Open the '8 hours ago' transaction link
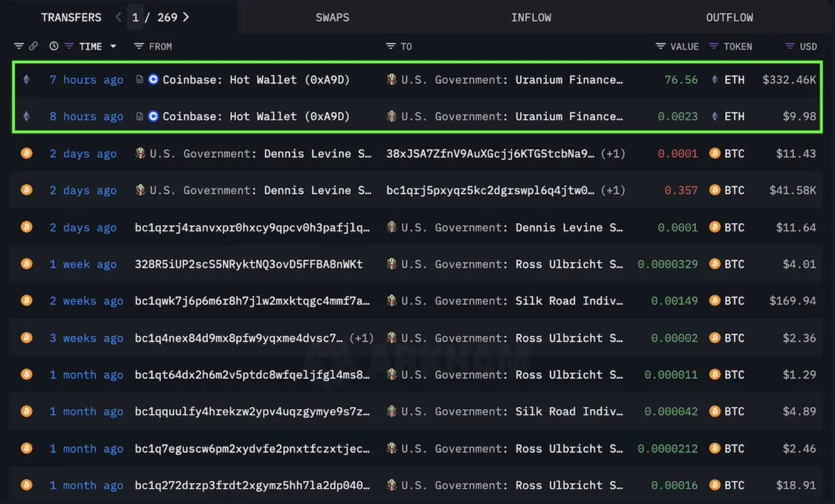835x504 pixels. coord(86,117)
